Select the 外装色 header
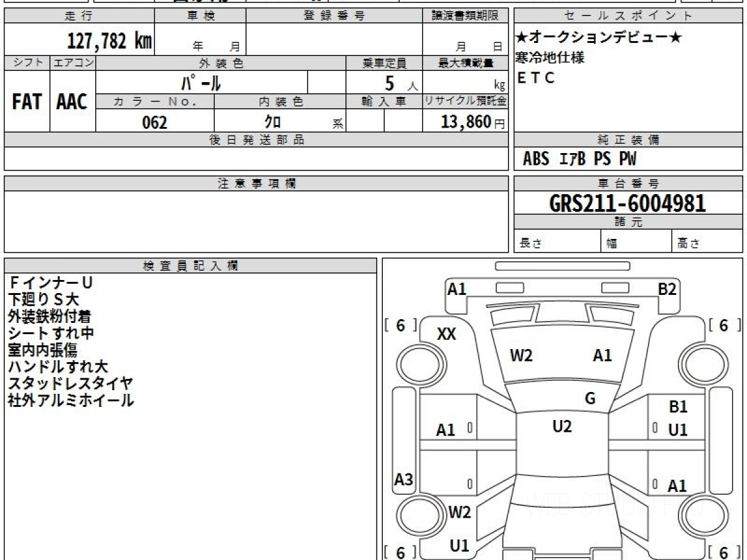747x560 pixels. [221, 62]
